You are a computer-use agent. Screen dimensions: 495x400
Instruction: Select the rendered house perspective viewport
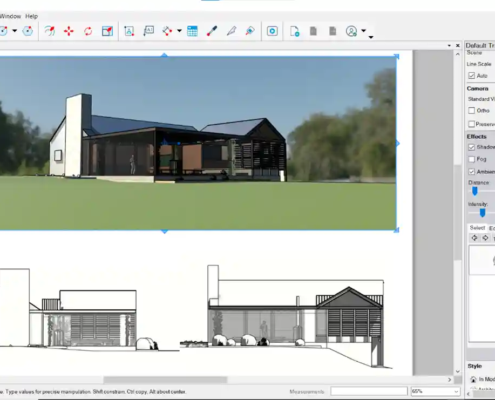click(x=198, y=143)
